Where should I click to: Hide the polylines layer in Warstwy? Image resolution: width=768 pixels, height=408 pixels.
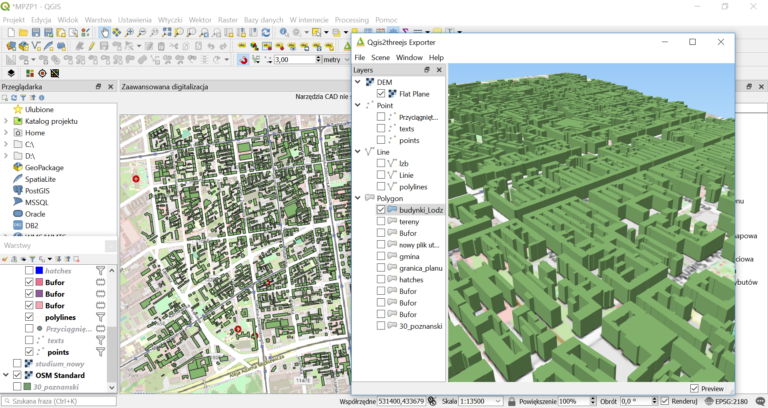click(x=29, y=317)
